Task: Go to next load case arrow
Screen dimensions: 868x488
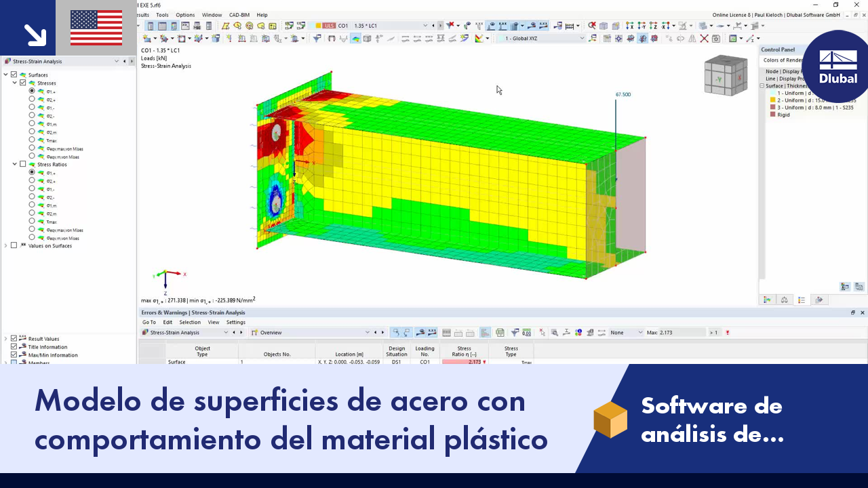Action: [441, 26]
